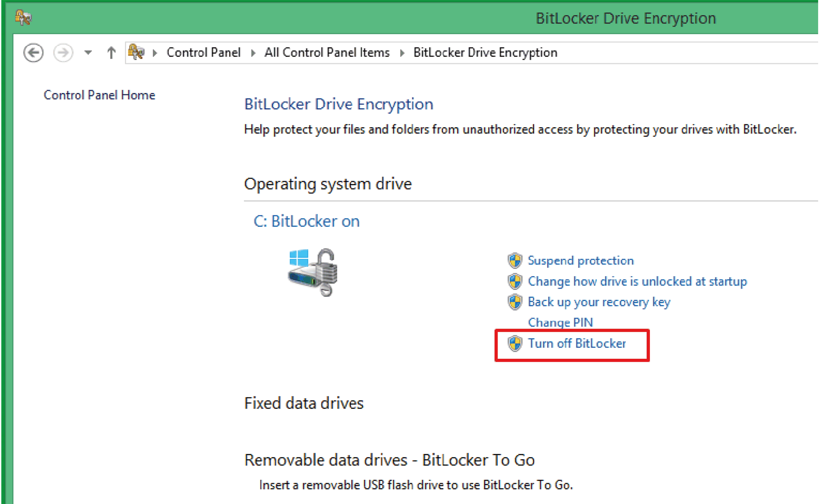Open Control Panel breadcrumb in address bar
This screenshot has height=504, width=819.
pyautogui.click(x=203, y=52)
